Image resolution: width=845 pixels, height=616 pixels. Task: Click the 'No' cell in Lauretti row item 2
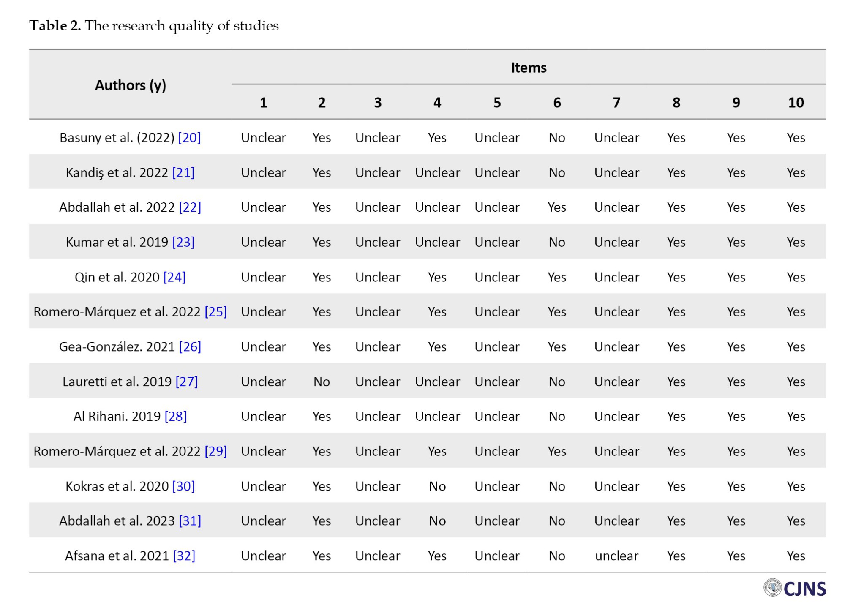[x=322, y=382]
